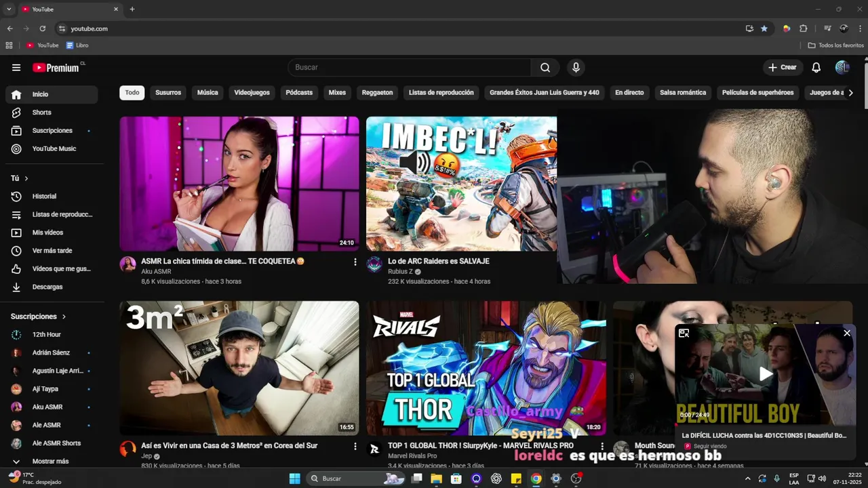Open more options for Casa de 3 Metros video

pos(355,446)
